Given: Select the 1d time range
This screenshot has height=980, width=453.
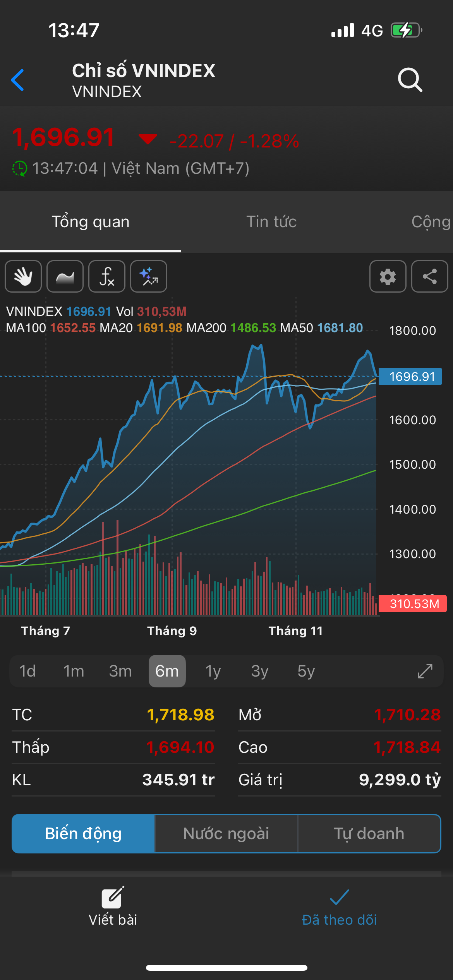Looking at the screenshot, I should pyautogui.click(x=27, y=671).
